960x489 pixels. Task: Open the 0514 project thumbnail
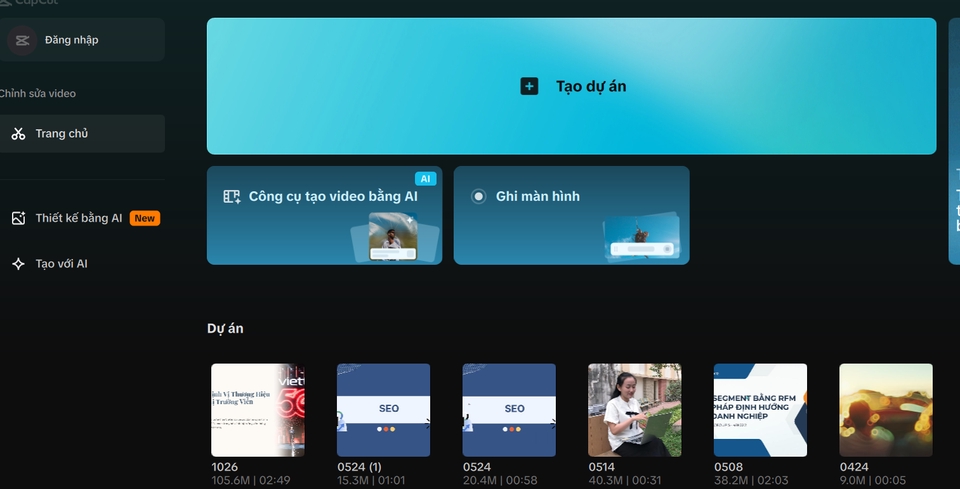tap(634, 410)
